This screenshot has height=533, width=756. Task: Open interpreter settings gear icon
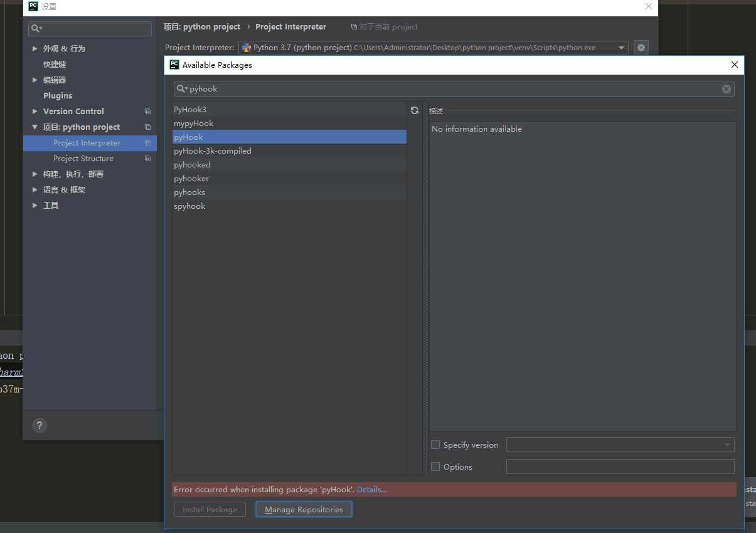click(641, 48)
